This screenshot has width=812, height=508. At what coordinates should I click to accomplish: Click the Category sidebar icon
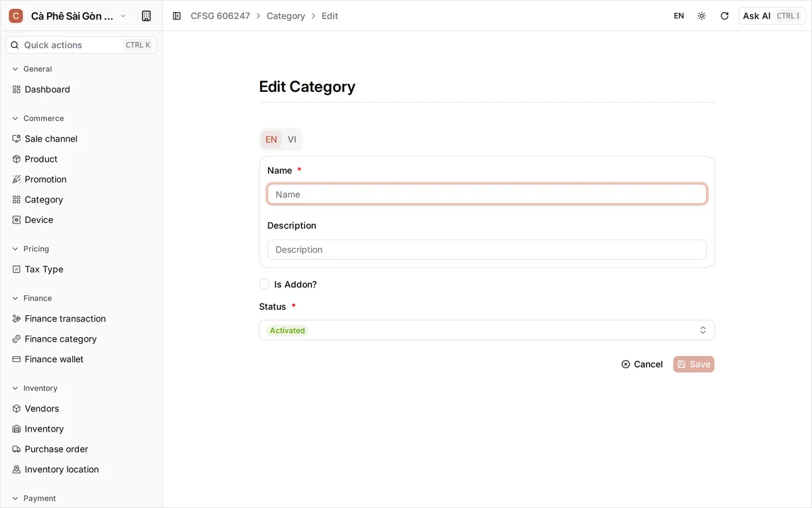click(x=17, y=199)
